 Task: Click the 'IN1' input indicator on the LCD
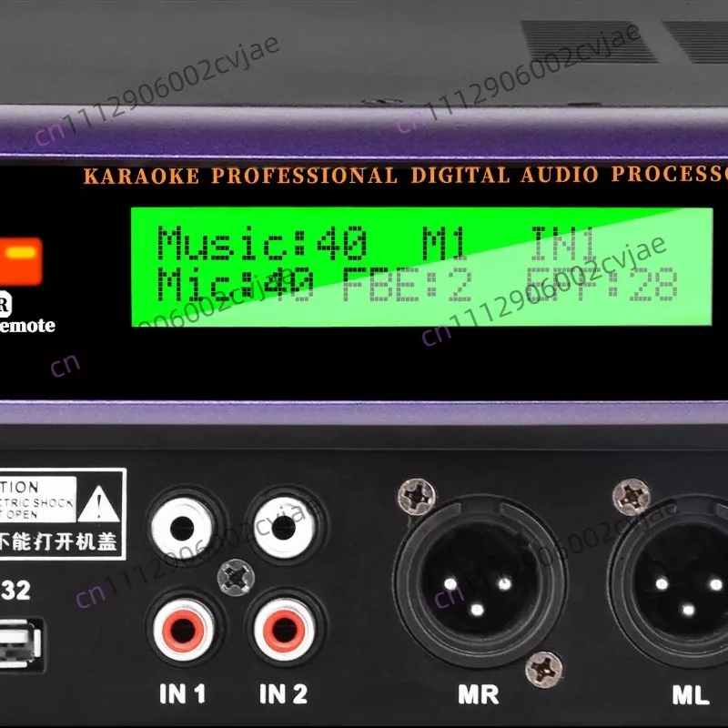click(x=563, y=243)
